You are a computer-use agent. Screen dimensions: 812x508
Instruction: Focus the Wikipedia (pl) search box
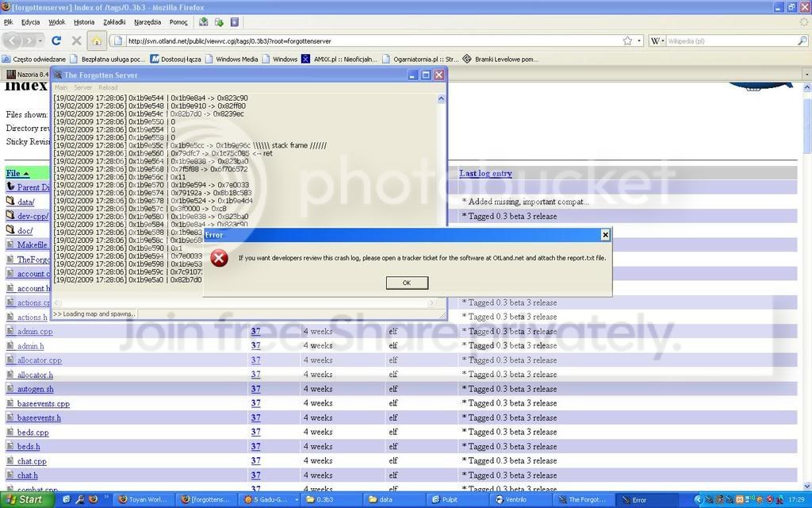[731, 40]
